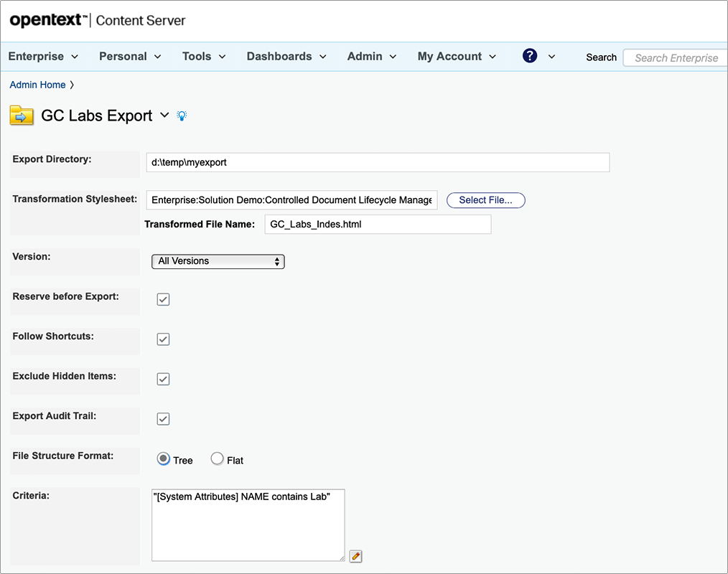Toggle the Reserve before Export checkbox
This screenshot has width=728, height=574.
pyautogui.click(x=163, y=299)
